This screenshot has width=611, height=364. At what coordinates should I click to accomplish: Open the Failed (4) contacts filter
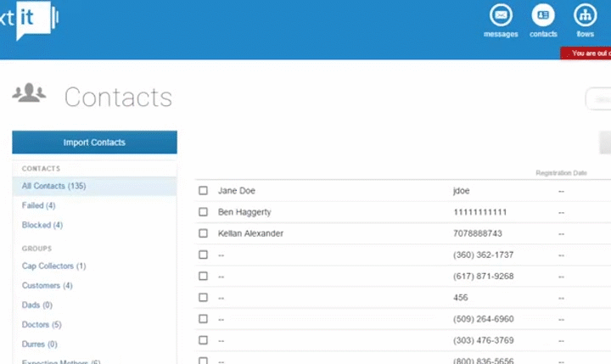click(x=38, y=205)
